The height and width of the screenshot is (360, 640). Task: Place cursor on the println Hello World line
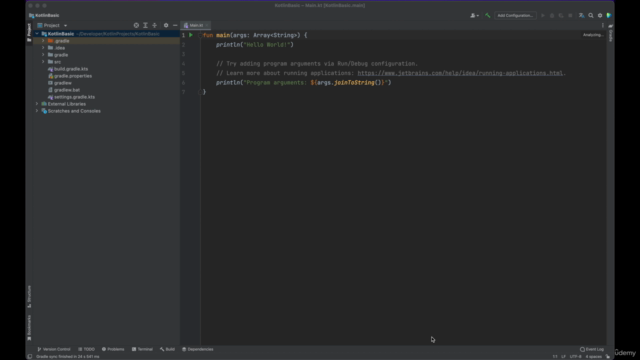click(x=255, y=45)
